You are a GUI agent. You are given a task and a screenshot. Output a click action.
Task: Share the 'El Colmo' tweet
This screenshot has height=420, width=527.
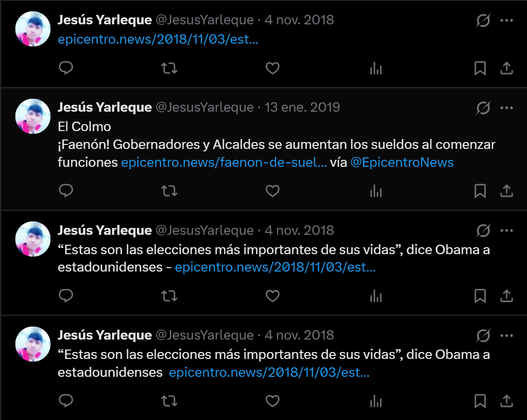coord(507,191)
